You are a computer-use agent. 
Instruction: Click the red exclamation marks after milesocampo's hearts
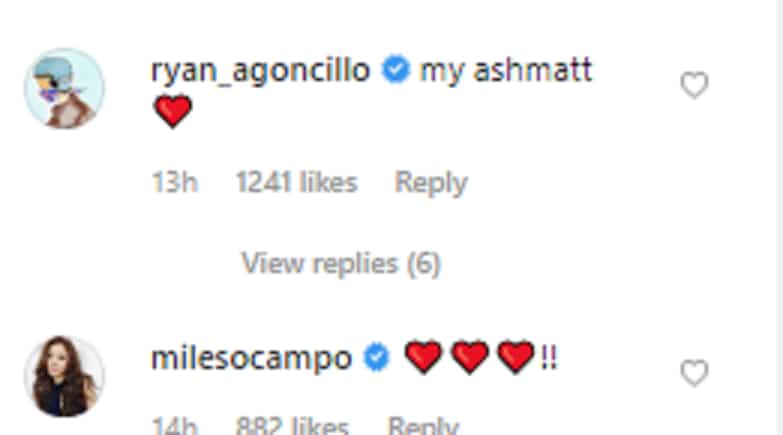(x=549, y=358)
